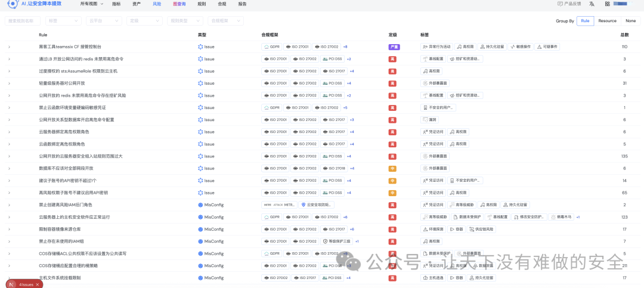Image resolution: width=644 pixels, height=288 pixels.
Task: Expand the COS存储桶应配置合理的桶策略 row
Action: pyautogui.click(x=9, y=266)
